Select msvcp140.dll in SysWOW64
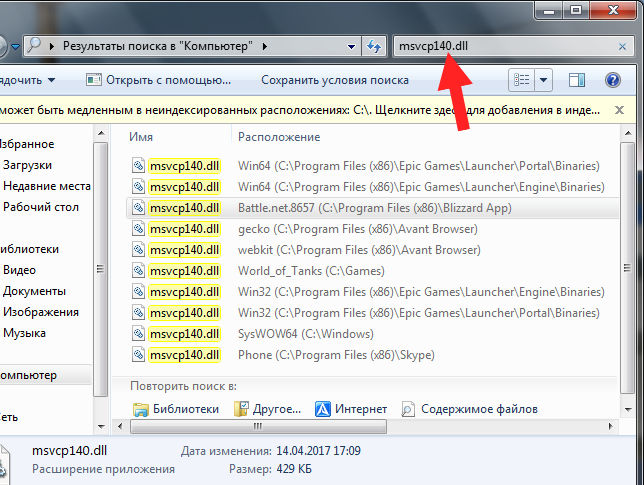644x485 pixels. click(x=184, y=334)
